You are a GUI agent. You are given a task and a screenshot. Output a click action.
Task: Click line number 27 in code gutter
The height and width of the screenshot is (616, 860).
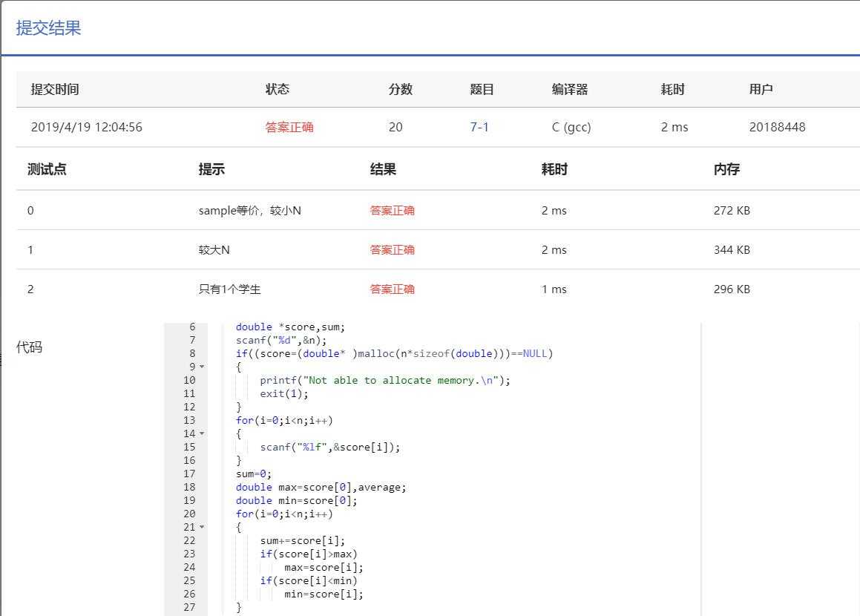pos(189,607)
